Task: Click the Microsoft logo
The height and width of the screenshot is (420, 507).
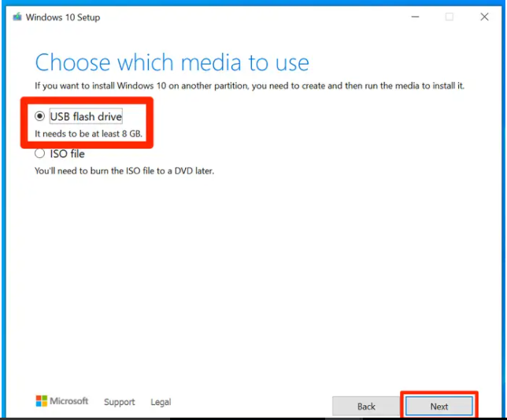Action: point(61,401)
